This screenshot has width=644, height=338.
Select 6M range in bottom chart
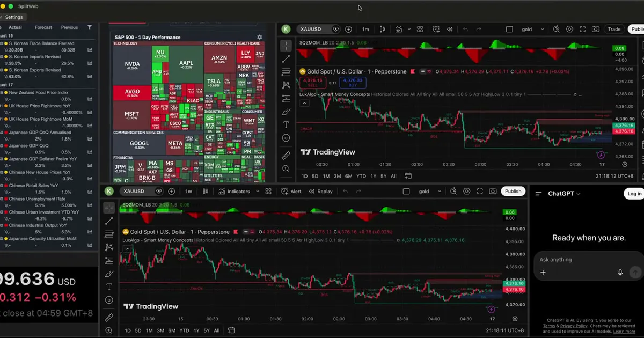[172, 330]
